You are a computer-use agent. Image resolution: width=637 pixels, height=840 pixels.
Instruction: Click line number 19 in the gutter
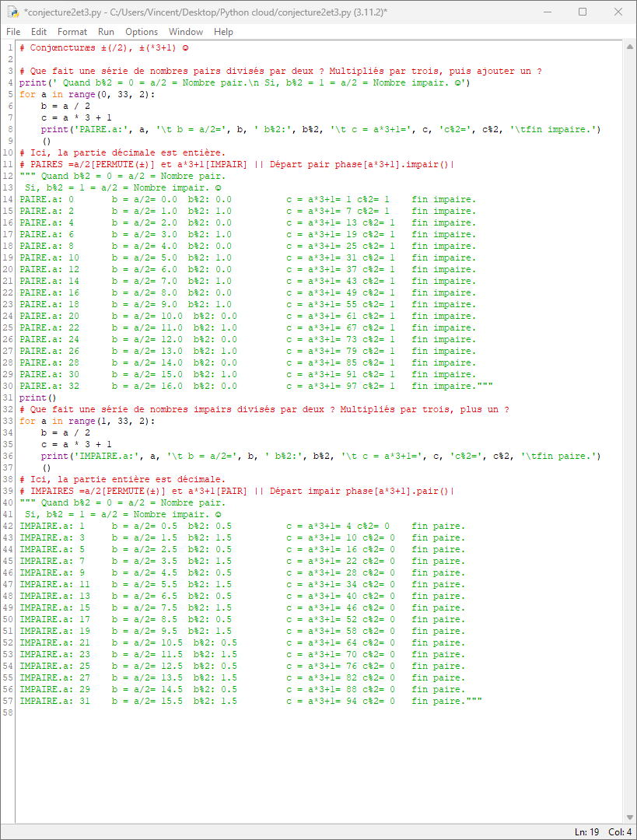[x=8, y=257]
